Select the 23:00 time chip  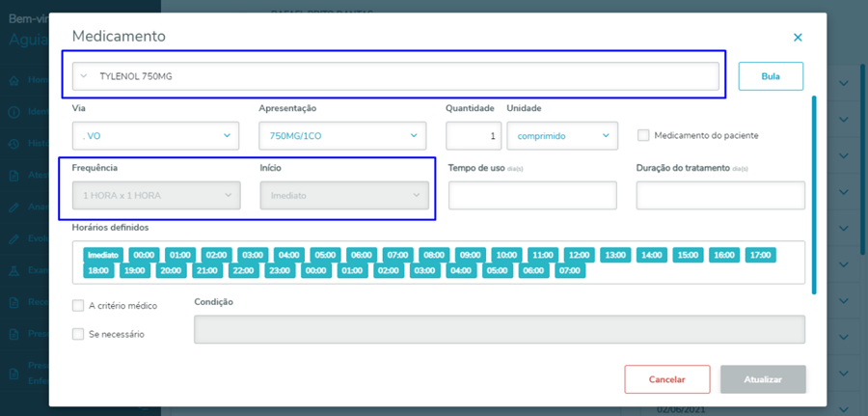pyautogui.click(x=280, y=271)
